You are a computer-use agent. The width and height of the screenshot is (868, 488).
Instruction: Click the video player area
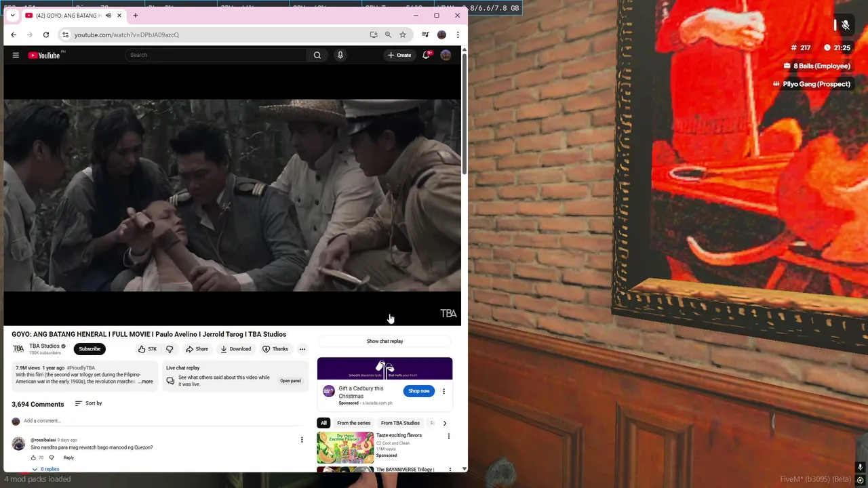pos(233,196)
